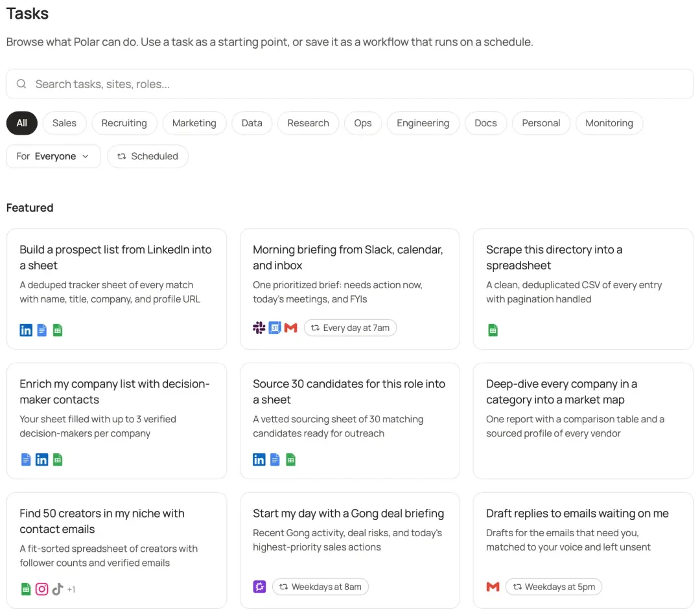Toggle the Scheduled filter

tap(148, 156)
